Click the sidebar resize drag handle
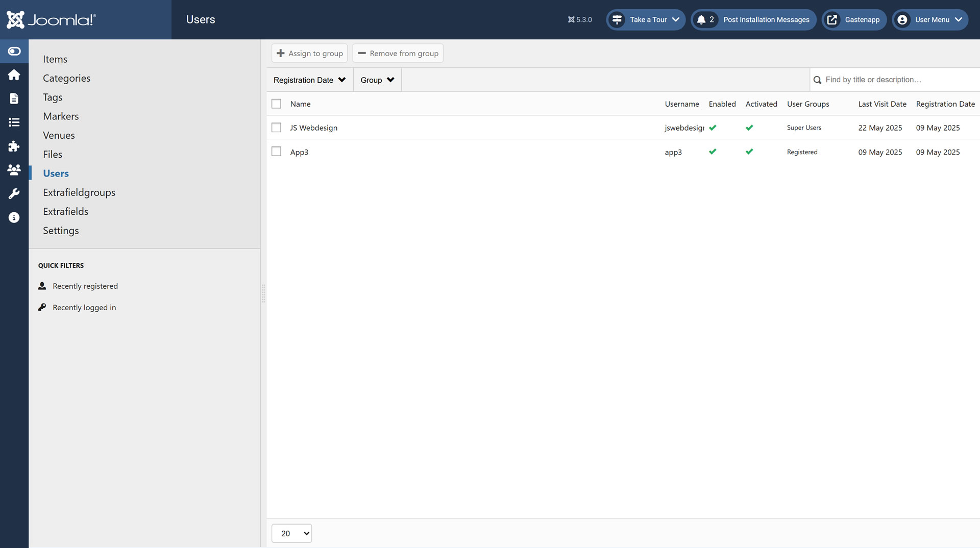The image size is (980, 548). (263, 294)
